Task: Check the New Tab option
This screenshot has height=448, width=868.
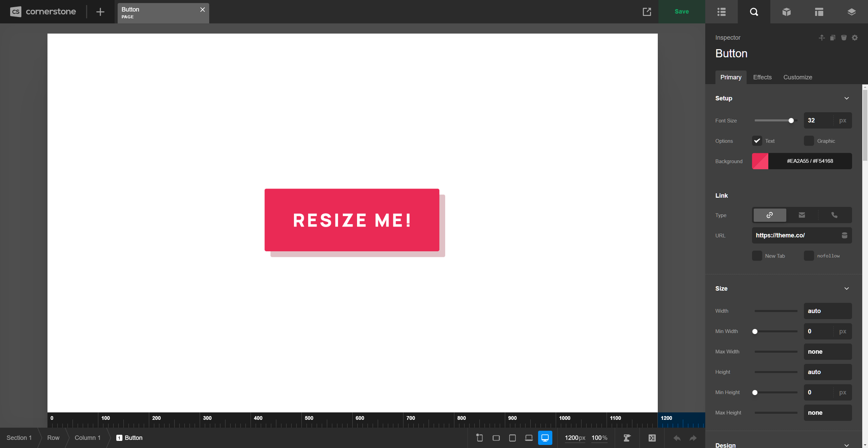Action: click(x=756, y=256)
